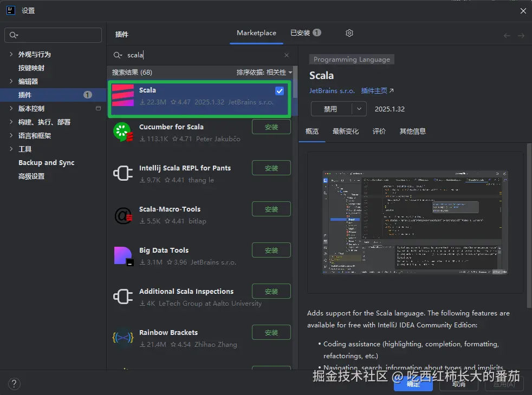Open dropdown arrow beside 禁用 button

(359, 109)
